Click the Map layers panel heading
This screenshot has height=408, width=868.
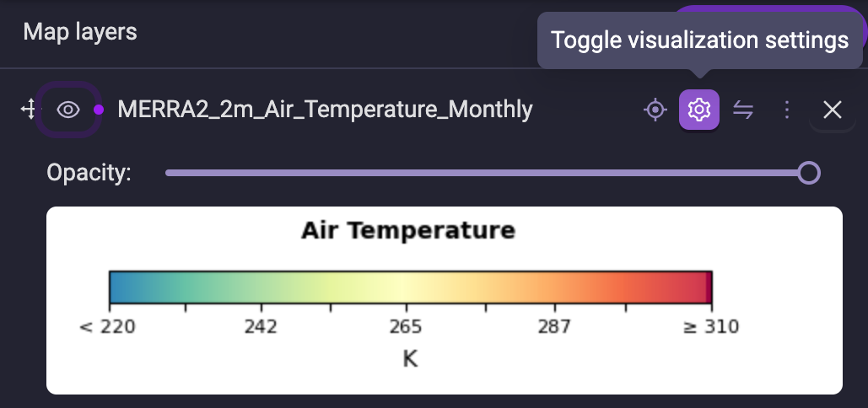pos(80,32)
